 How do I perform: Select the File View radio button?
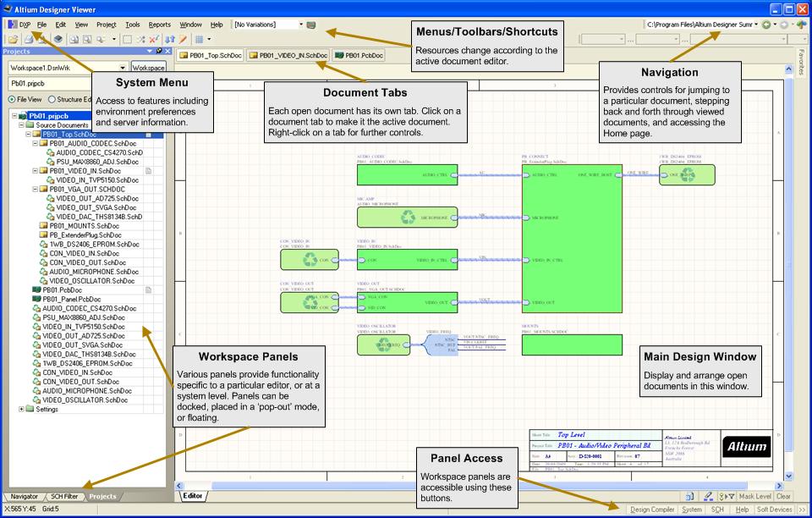click(12, 100)
